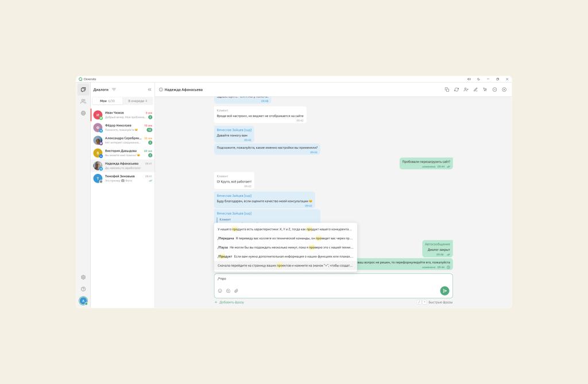This screenshot has height=384, width=588.
Task: Click the slash key hint next to Быстрые фразы
Action: click(419, 302)
